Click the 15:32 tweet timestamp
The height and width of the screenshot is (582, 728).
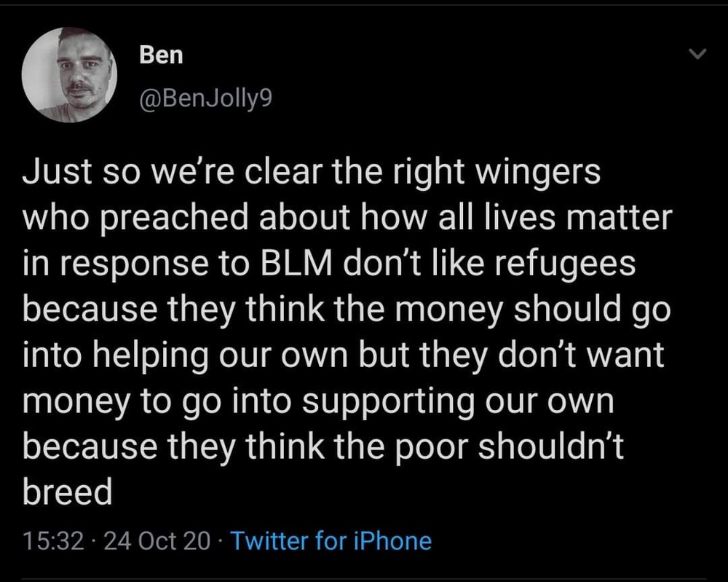[52, 541]
